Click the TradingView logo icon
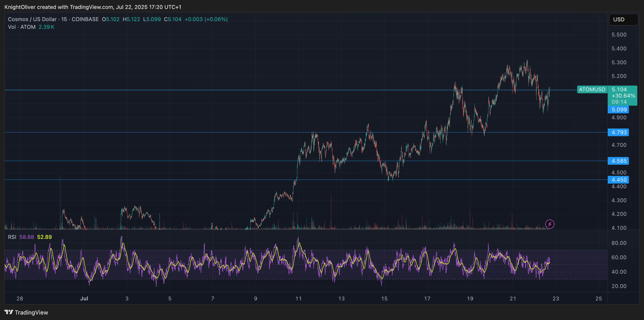 pos(9,312)
